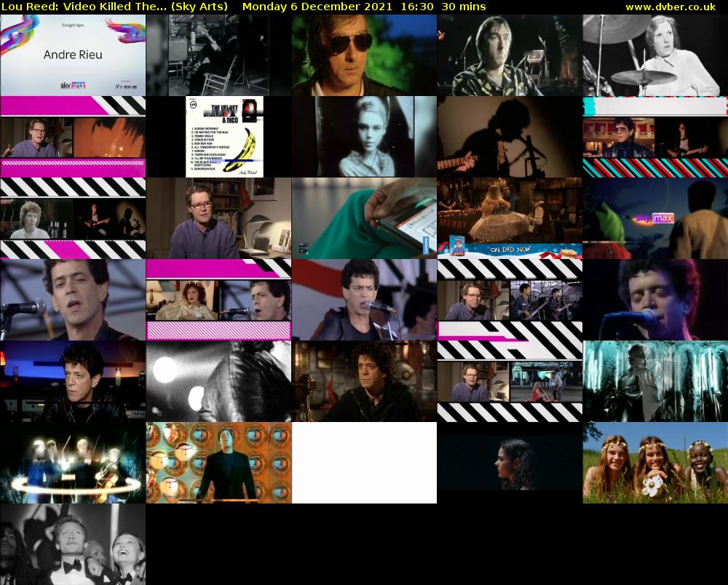
Task: Click the ON DVD NOW promotional text
Action: click(x=510, y=249)
